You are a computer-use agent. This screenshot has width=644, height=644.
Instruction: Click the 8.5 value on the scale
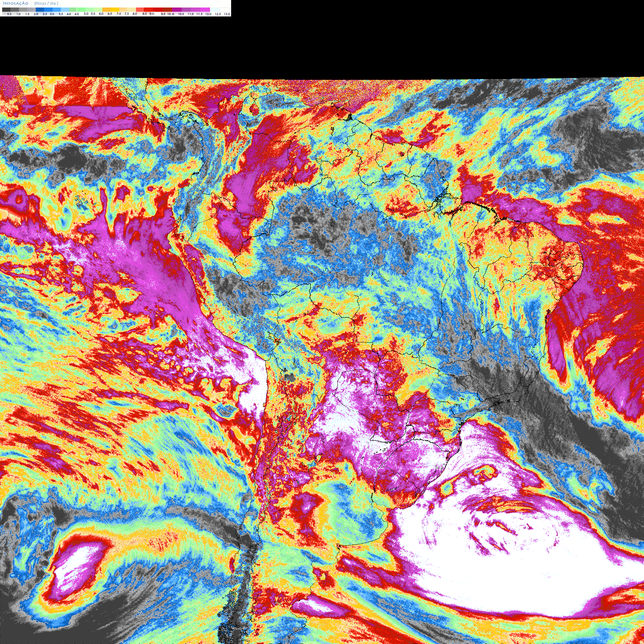click(145, 14)
